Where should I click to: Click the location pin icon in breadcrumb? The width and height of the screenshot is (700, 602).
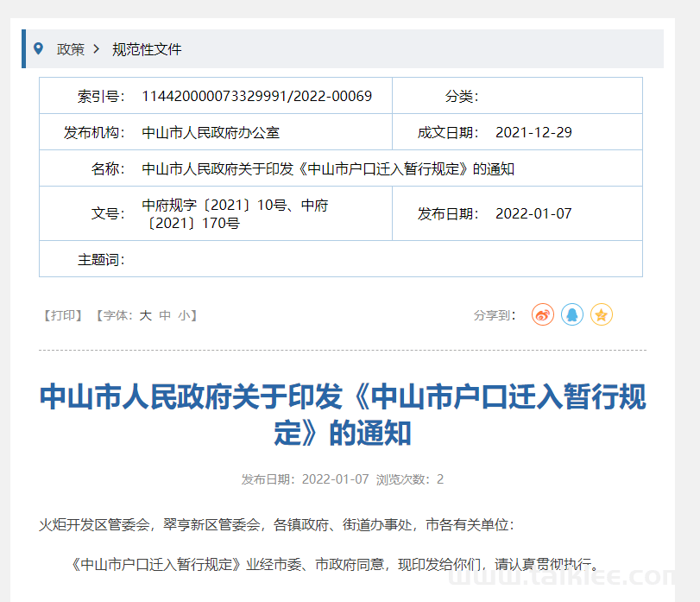38,49
